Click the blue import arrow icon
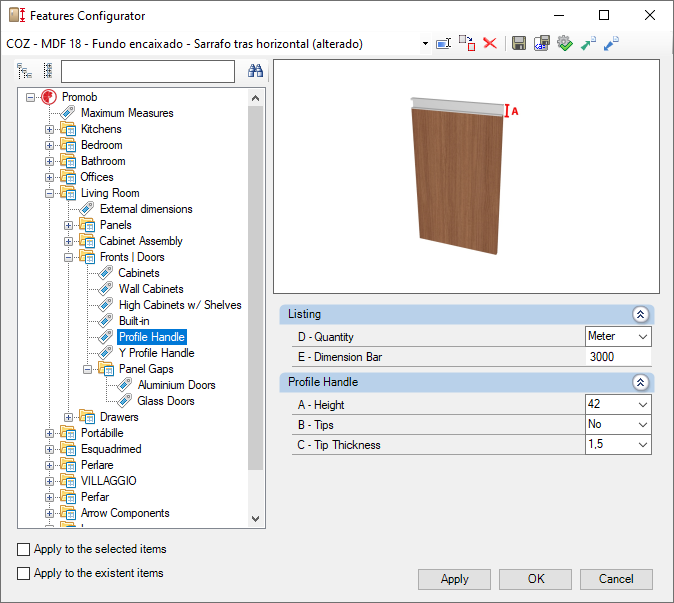 point(611,43)
